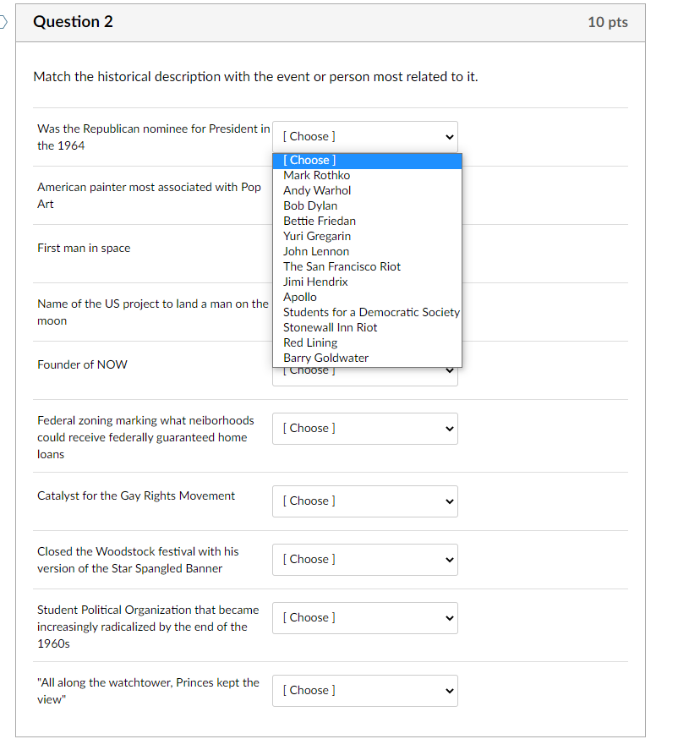The height and width of the screenshot is (750, 700).
Task: Select Apollo from the dropdown options
Action: pyautogui.click(x=367, y=297)
